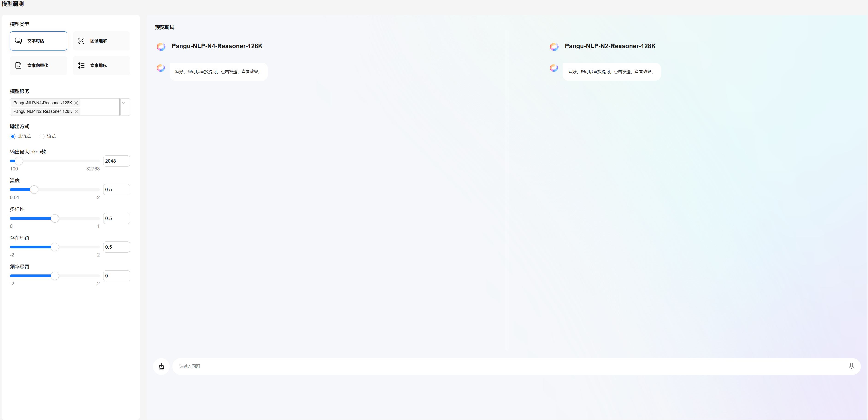
Task: Click the 多样性 slider handle
Action: (55, 218)
